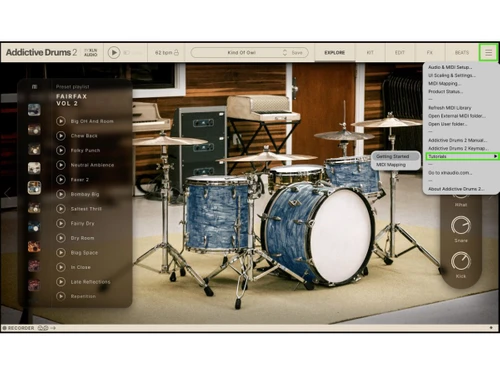Select kit thumbnail beside Folky Punch
The width and height of the screenshot is (500, 375).
coord(34,149)
